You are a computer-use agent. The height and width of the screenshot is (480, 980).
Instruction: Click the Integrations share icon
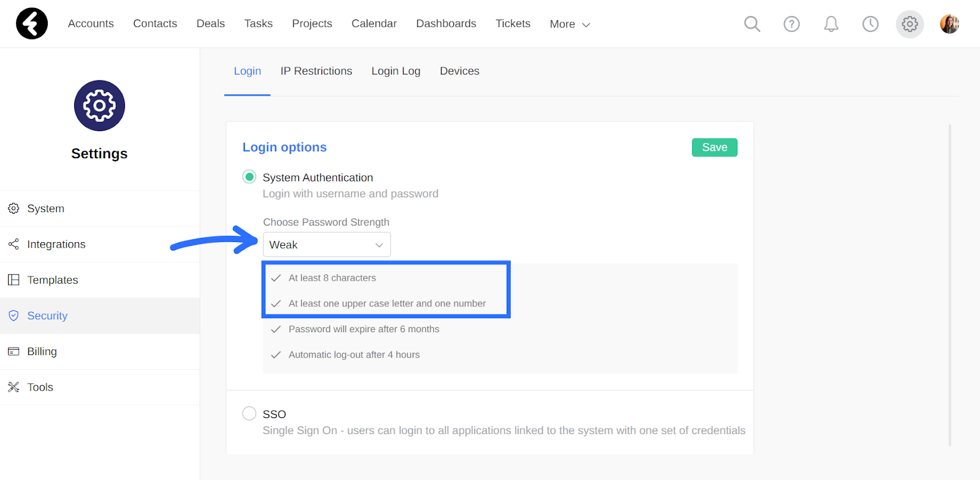pyautogui.click(x=13, y=244)
